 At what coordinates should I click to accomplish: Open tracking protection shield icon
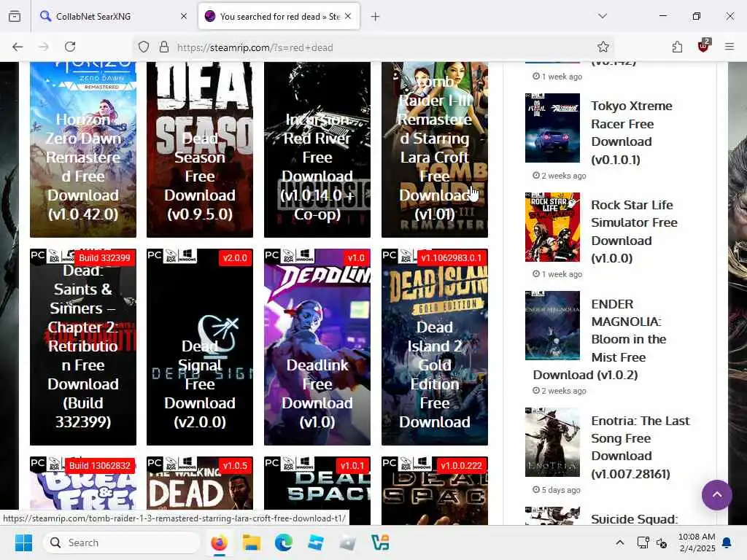pos(144,47)
